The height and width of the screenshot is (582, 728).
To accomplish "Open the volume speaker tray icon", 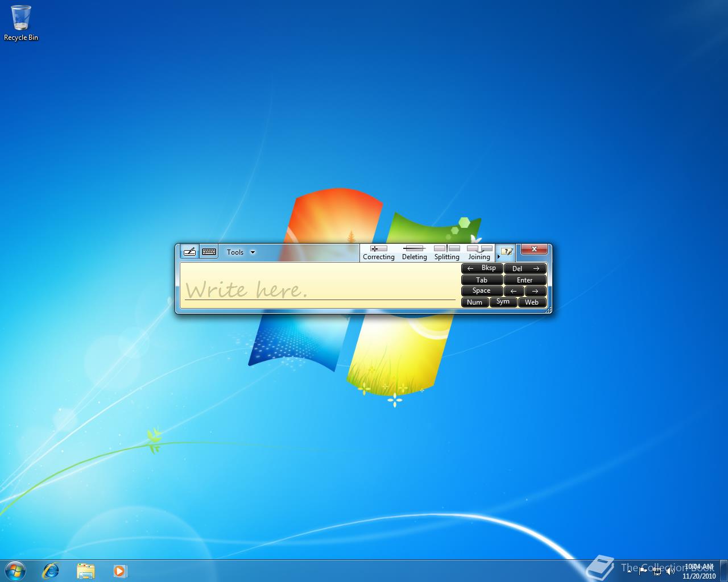I will click(x=670, y=571).
